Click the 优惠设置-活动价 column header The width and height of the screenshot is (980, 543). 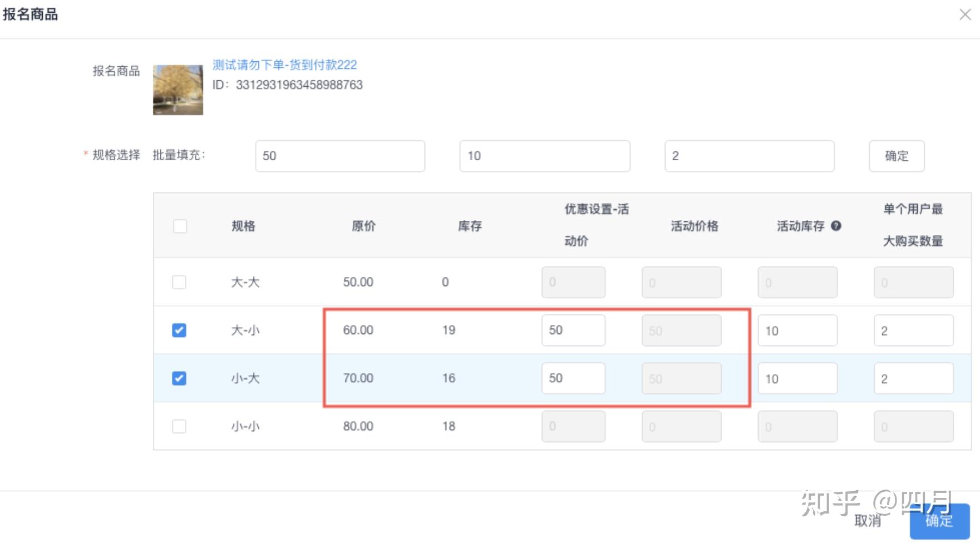click(597, 225)
